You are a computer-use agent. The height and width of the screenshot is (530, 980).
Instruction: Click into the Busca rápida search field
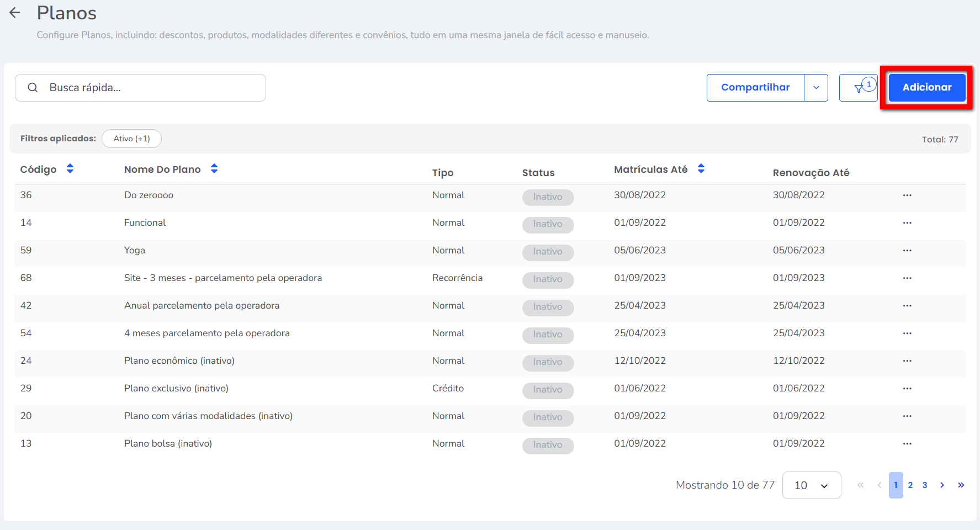coord(149,88)
